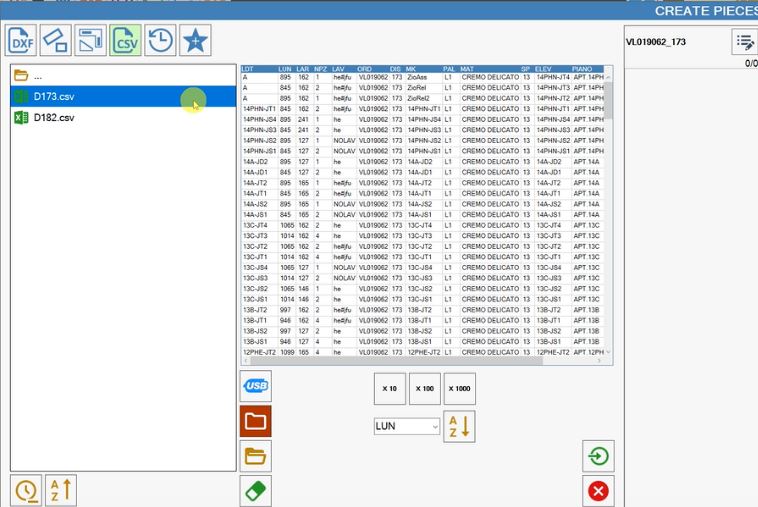Select the row starting with 14A-JD2
Image resolution: width=758 pixels, height=507 pixels.
(x=423, y=162)
